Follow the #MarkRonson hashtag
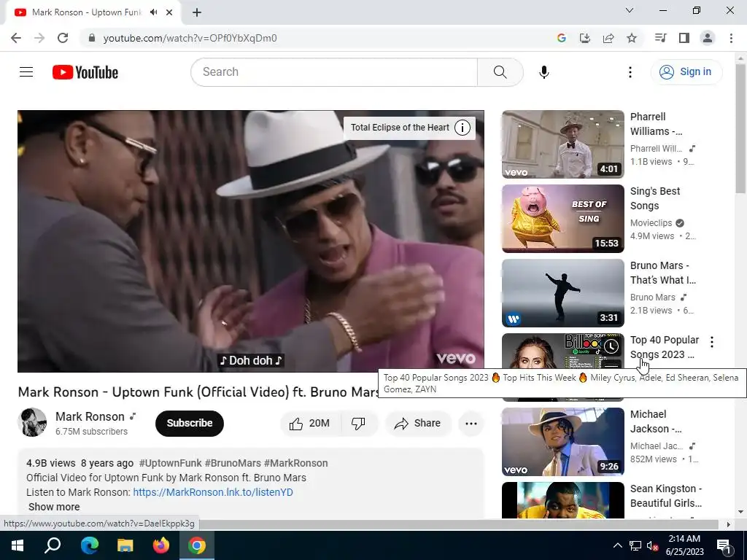This screenshot has width=747, height=560. 296,463
